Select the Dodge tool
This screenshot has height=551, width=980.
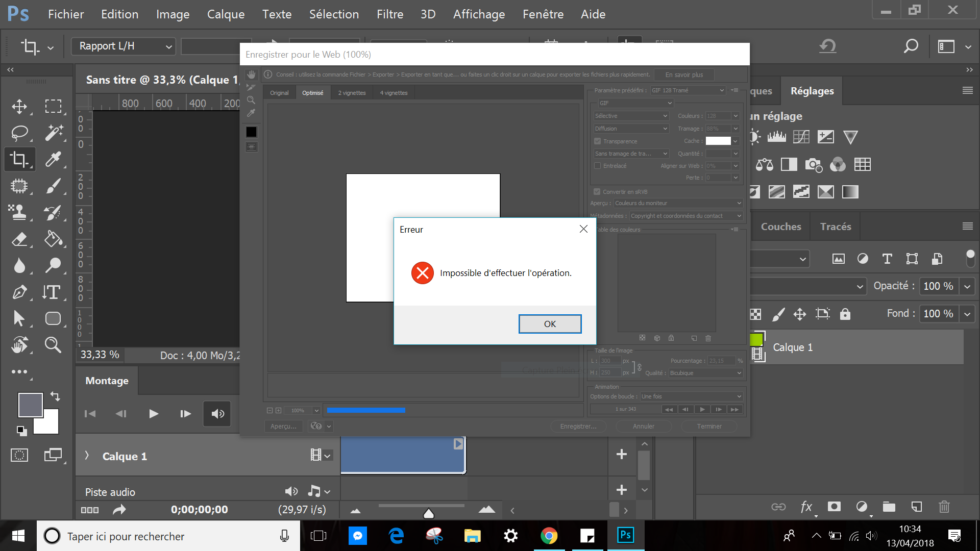point(53,265)
